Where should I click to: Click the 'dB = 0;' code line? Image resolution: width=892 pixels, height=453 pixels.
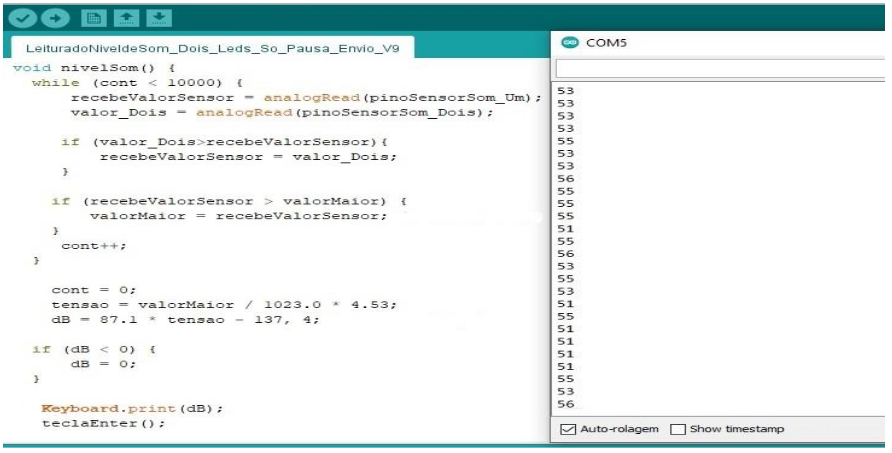point(104,364)
